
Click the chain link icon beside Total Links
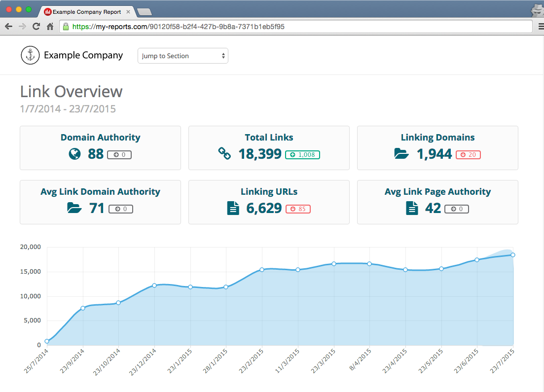pos(224,154)
